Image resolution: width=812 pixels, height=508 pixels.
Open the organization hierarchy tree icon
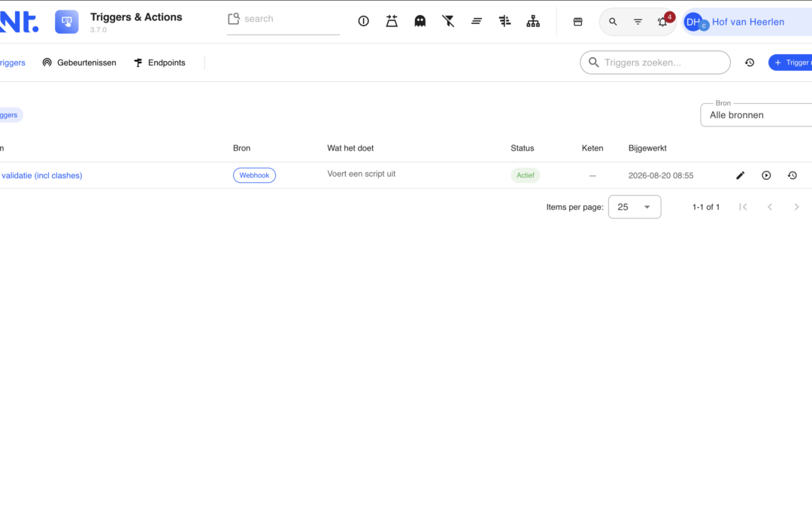click(x=533, y=21)
